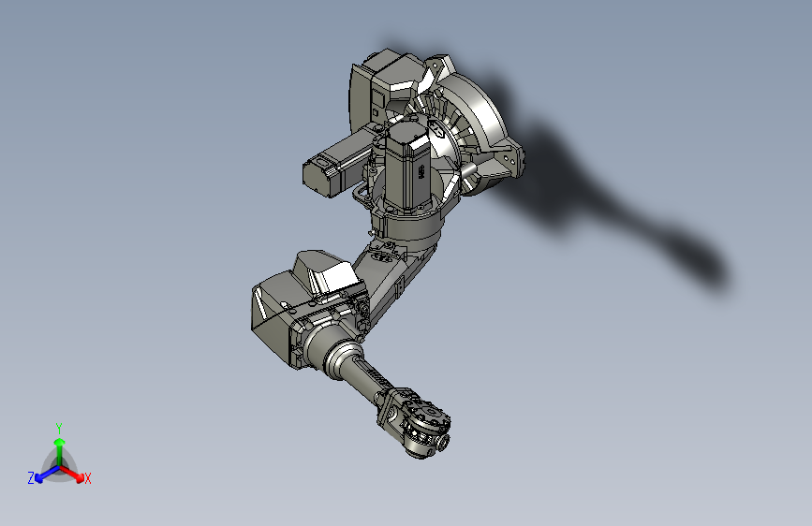Click the green Y axis of the triad
Screen dimensions: 812x526
(x=60, y=451)
